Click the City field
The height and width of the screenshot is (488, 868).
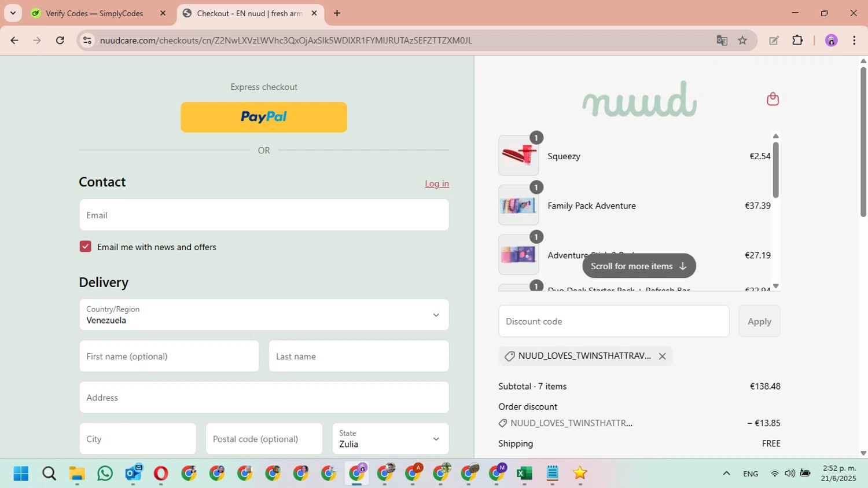pos(138,439)
